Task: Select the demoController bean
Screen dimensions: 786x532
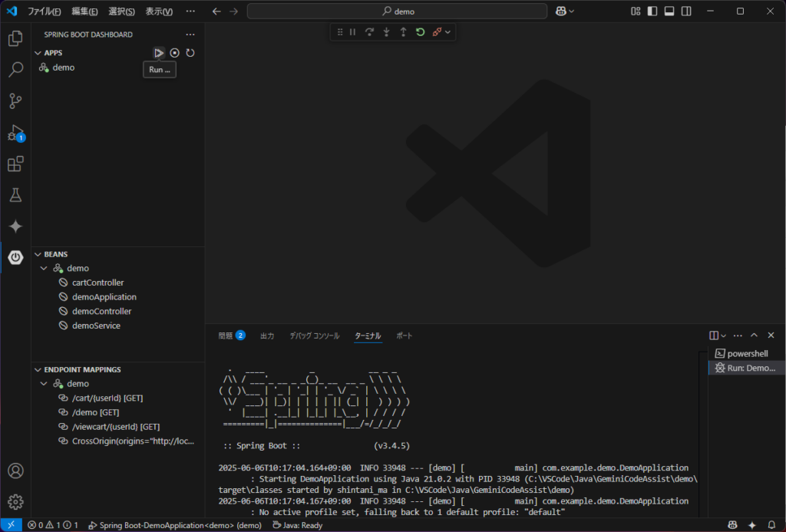Action: (117, 312)
